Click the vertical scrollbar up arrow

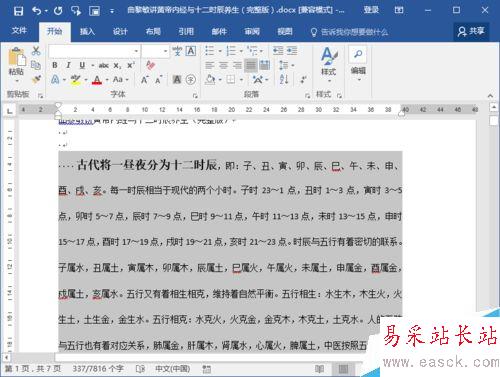click(x=494, y=107)
